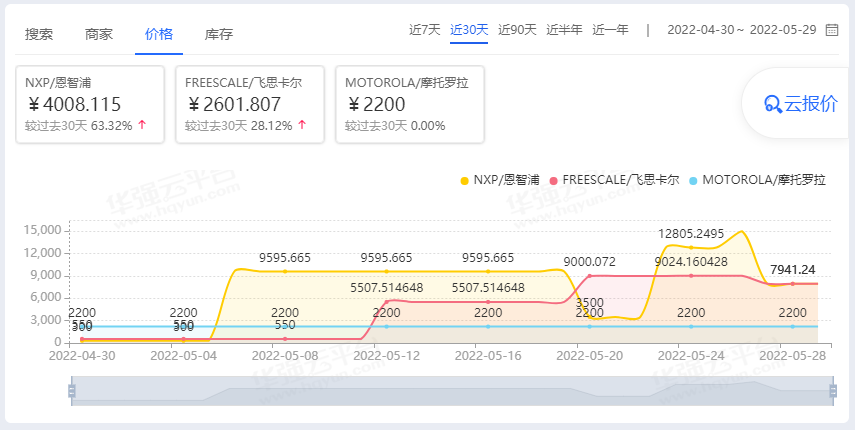This screenshot has height=430, width=855.
Task: Click the 2022-05-12 axis label
Action: pyautogui.click(x=387, y=356)
